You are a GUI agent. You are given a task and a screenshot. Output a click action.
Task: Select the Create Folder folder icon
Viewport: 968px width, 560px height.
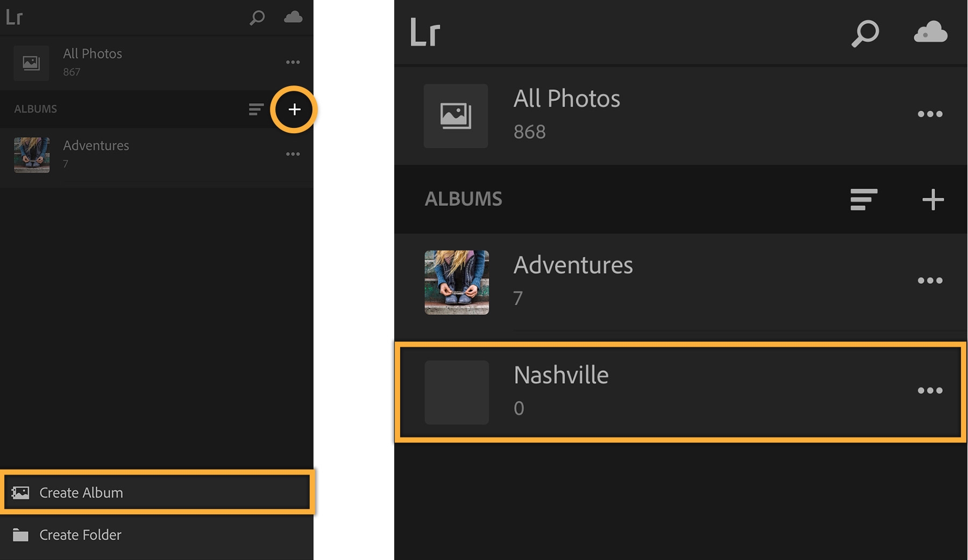coord(22,535)
